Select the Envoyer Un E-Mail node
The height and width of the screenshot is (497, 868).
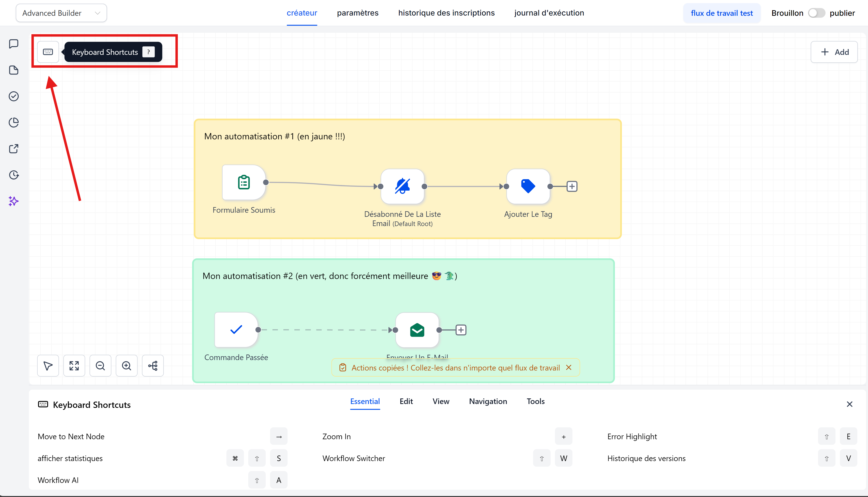pos(417,330)
